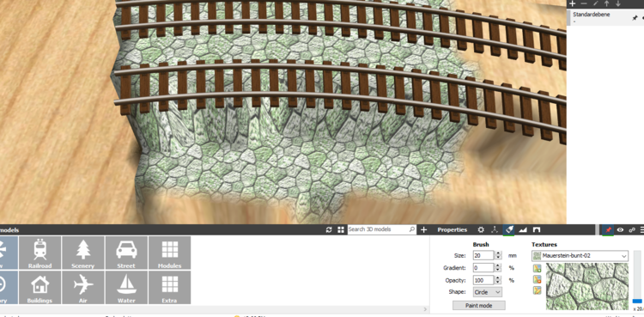Toggle the red pin in Properties bar
The width and height of the screenshot is (644, 317).
click(608, 230)
